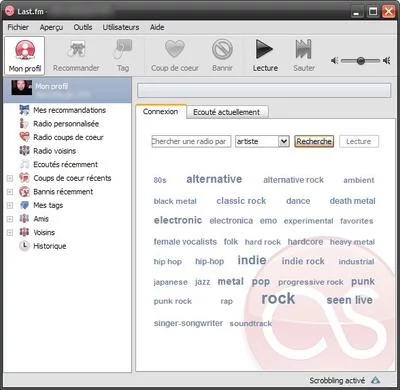This screenshot has height=390, width=400.
Task: Skip the track with the Sauter icon
Action: click(304, 49)
